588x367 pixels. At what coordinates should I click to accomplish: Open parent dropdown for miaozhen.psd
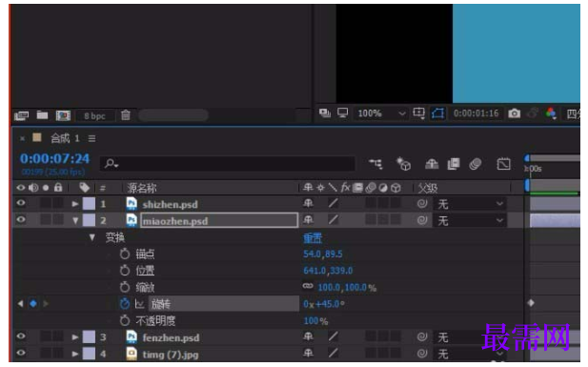[x=470, y=220]
